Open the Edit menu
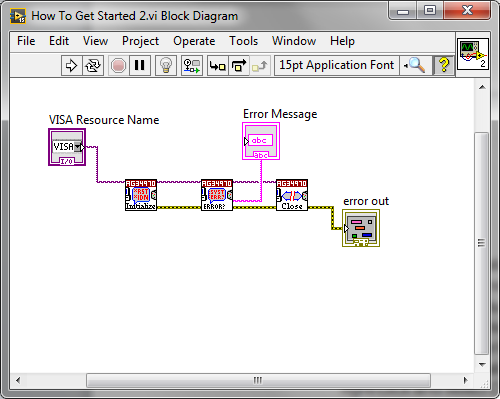 tap(59, 41)
